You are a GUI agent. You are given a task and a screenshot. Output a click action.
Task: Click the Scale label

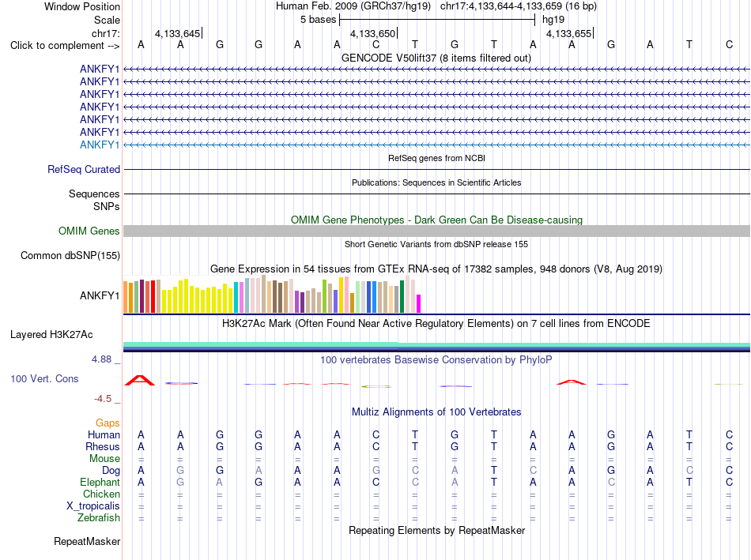coord(107,20)
